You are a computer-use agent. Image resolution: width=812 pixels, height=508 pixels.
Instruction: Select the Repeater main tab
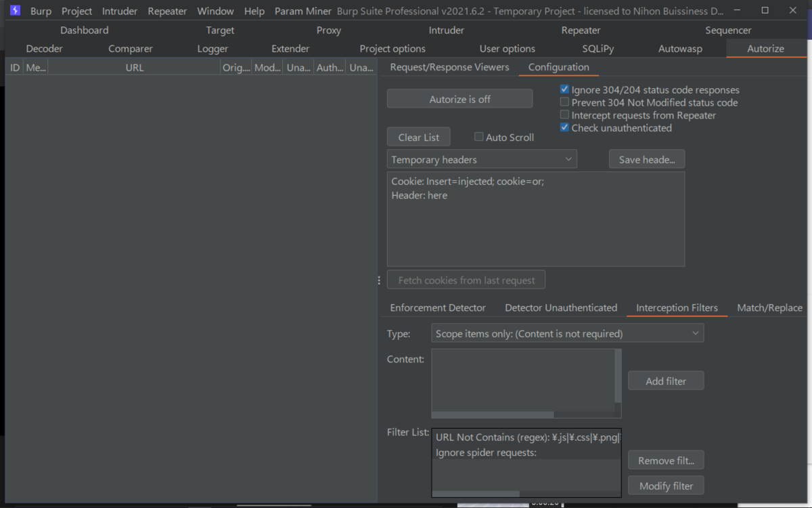click(581, 30)
